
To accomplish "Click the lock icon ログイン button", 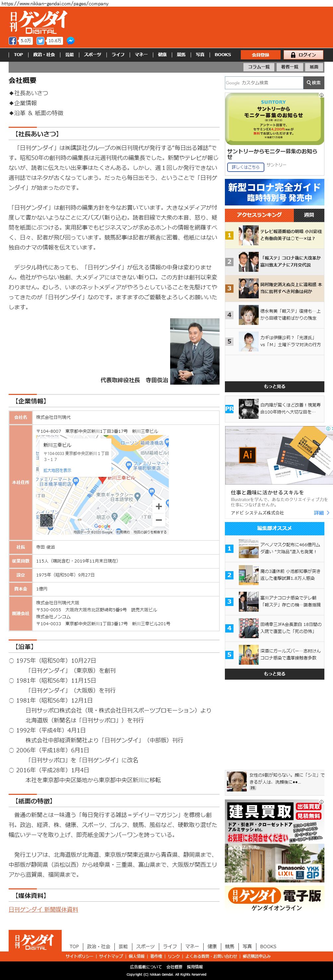I will [303, 55].
